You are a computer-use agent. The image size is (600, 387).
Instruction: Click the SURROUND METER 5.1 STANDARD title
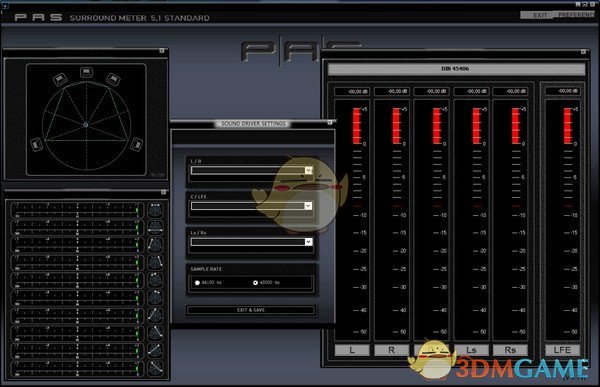tap(139, 18)
